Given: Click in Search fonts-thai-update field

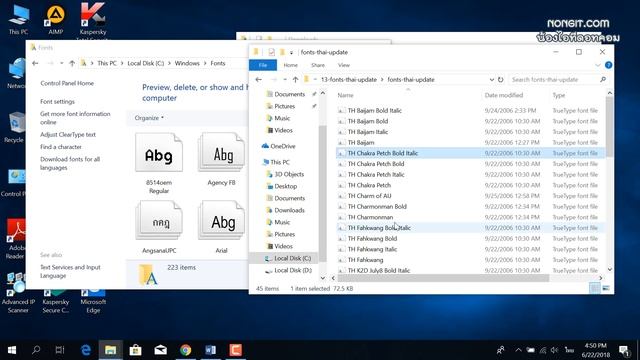Looking at the screenshot, I should click(x=558, y=80).
